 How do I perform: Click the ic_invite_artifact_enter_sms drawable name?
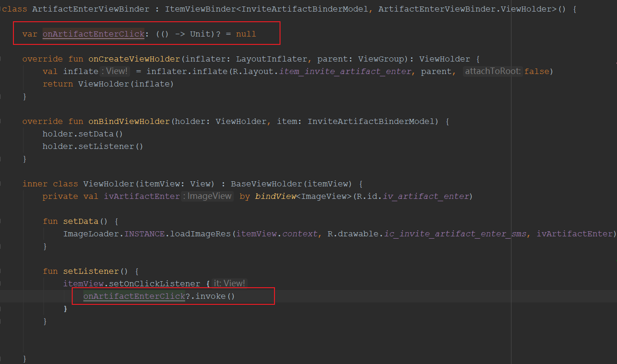point(455,234)
